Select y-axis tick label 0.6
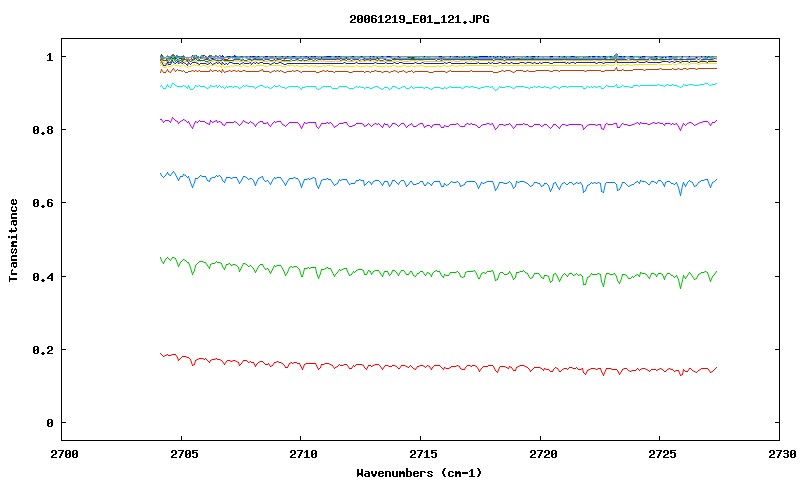The width and height of the screenshot is (800, 480). (x=43, y=203)
